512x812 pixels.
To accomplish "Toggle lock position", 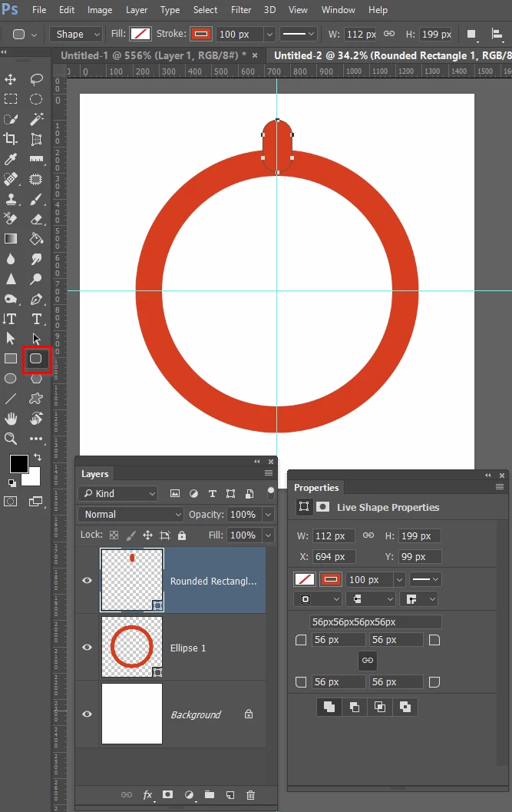I will pyautogui.click(x=147, y=535).
